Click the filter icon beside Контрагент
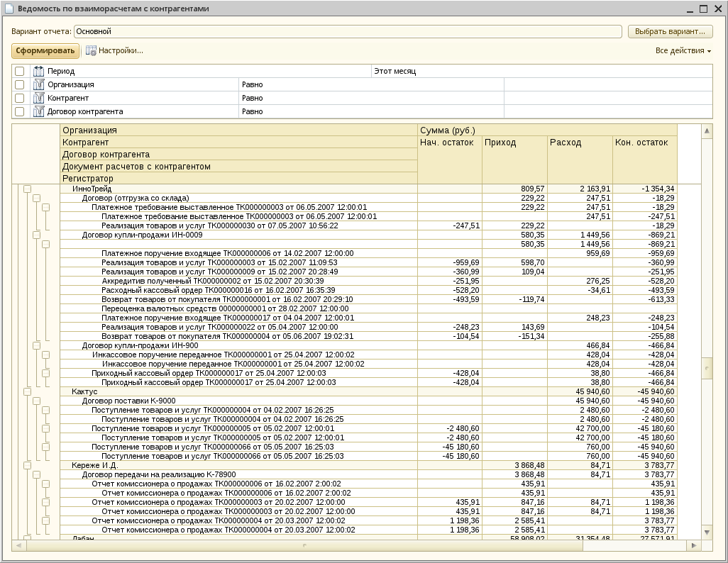728x563 pixels. (x=38, y=98)
